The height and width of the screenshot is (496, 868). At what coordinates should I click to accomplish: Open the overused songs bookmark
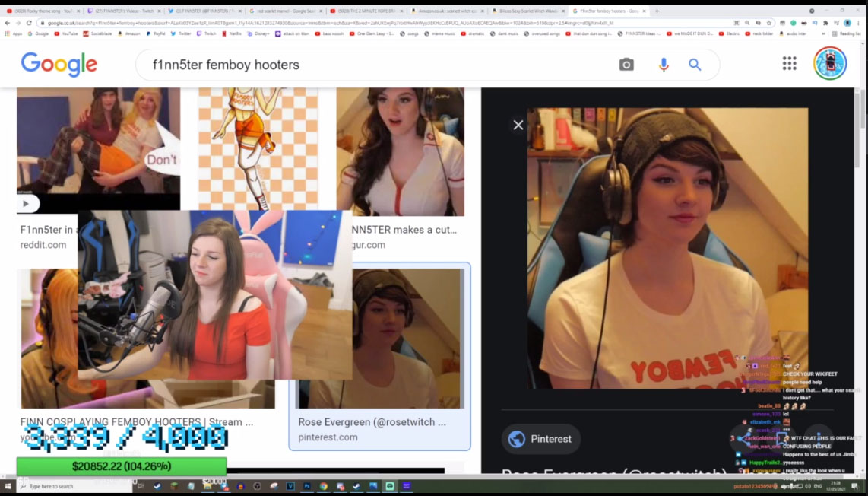(x=543, y=33)
